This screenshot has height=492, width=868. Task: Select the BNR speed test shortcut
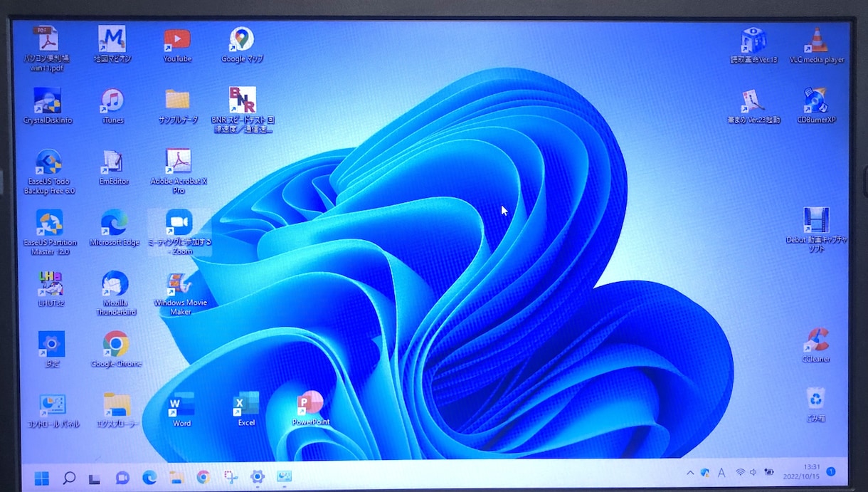(x=243, y=110)
